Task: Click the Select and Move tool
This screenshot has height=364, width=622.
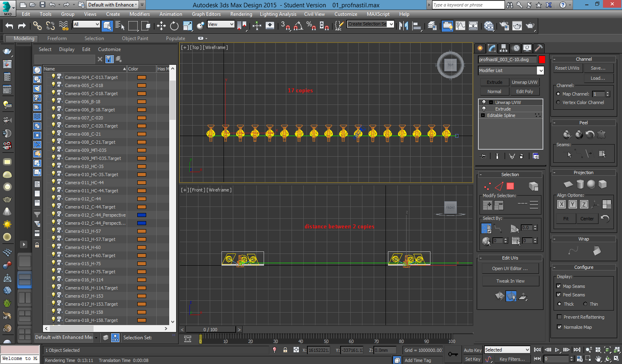Action: click(161, 26)
